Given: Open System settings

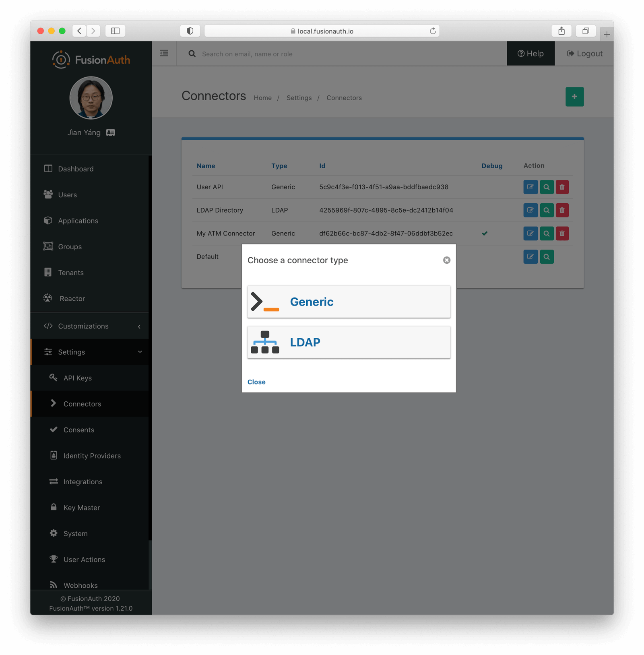Looking at the screenshot, I should click(x=90, y=533).
